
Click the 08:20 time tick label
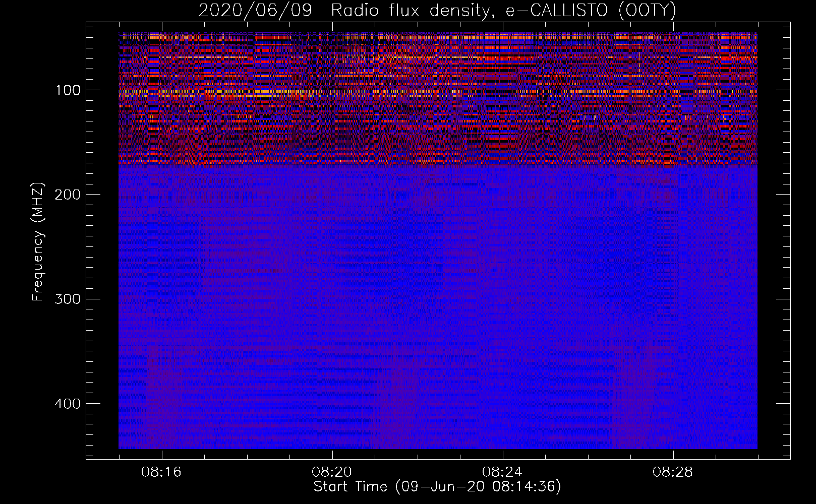click(332, 472)
